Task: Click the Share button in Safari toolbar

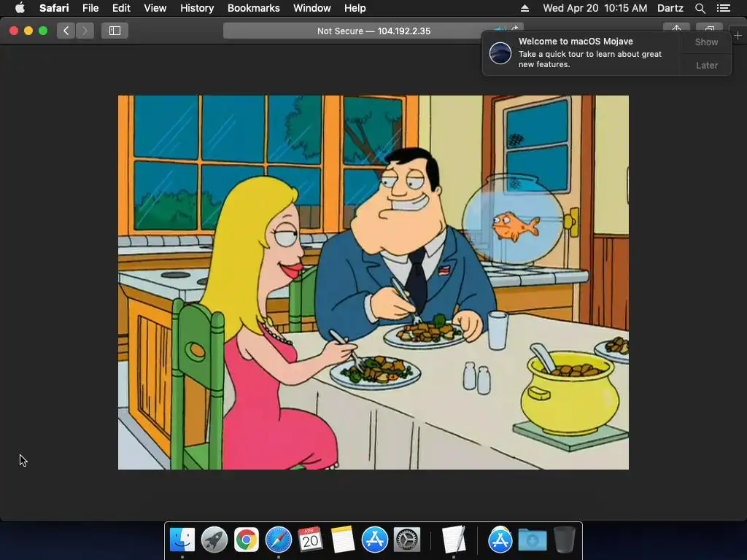Action: tap(676, 28)
